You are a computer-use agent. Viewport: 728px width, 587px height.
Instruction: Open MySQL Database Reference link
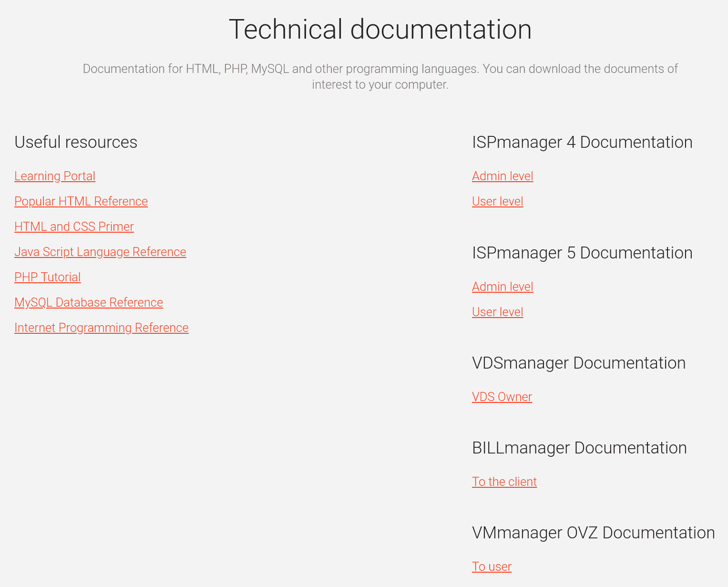click(89, 302)
